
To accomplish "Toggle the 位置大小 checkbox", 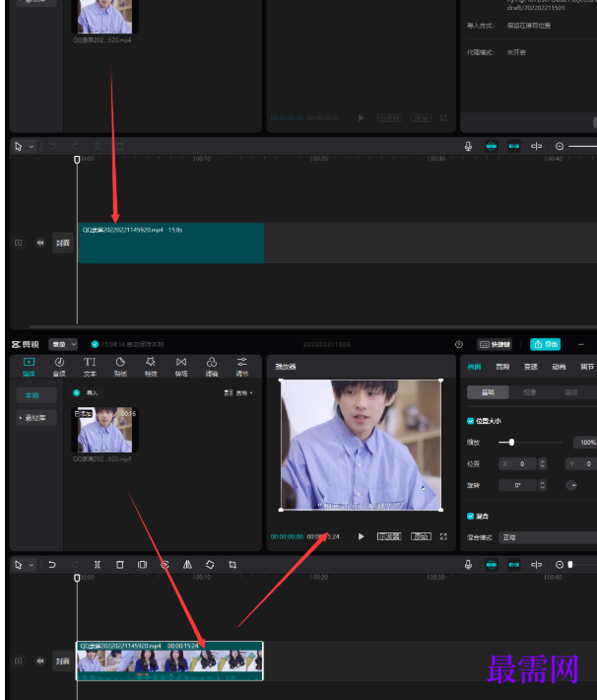I will click(x=470, y=421).
